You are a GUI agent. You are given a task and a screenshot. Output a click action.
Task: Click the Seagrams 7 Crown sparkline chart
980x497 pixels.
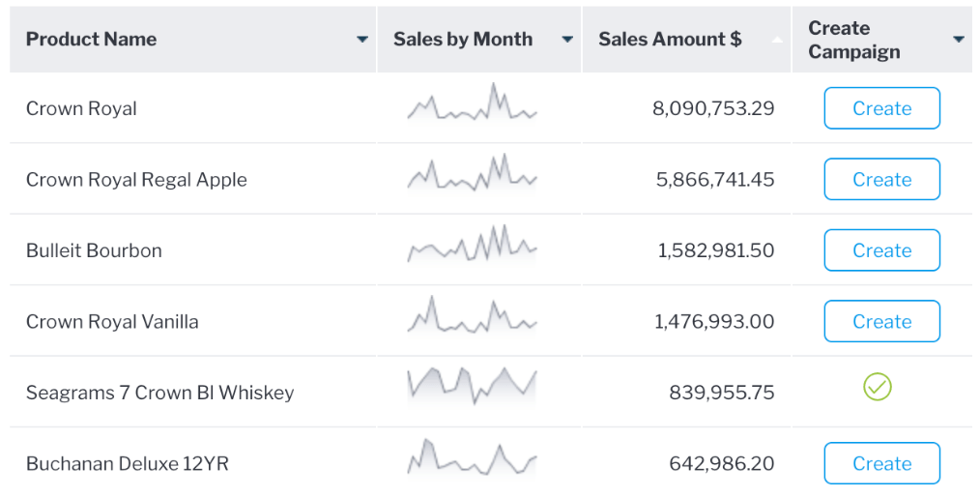tap(472, 386)
